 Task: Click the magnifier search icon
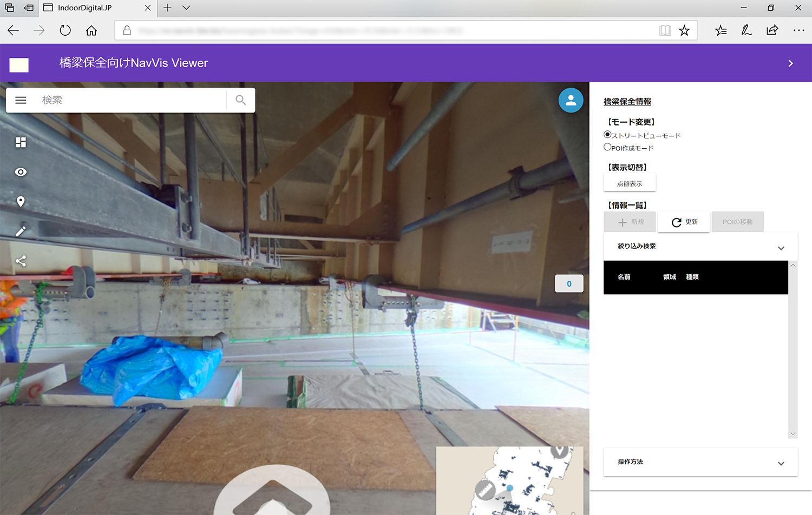240,100
